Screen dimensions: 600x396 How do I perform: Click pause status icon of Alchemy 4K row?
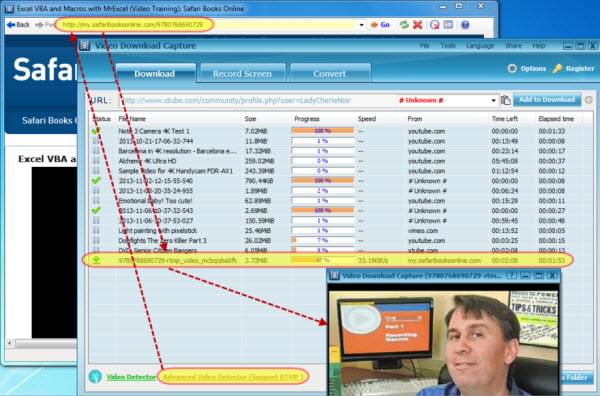(96, 161)
